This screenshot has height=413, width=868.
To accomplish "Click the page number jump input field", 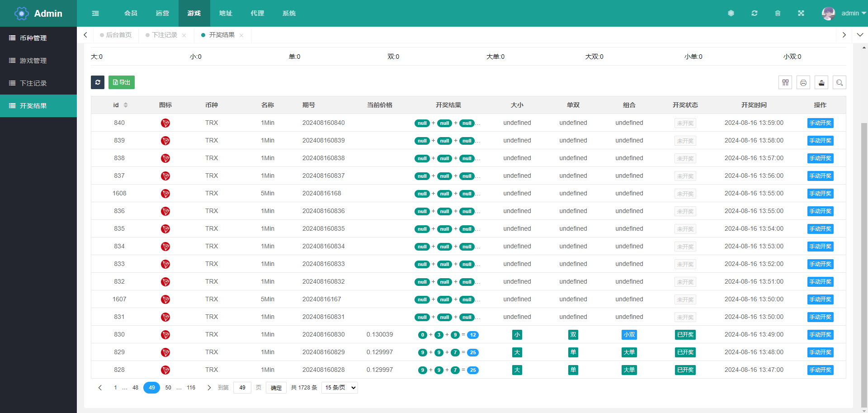I will pyautogui.click(x=242, y=388).
